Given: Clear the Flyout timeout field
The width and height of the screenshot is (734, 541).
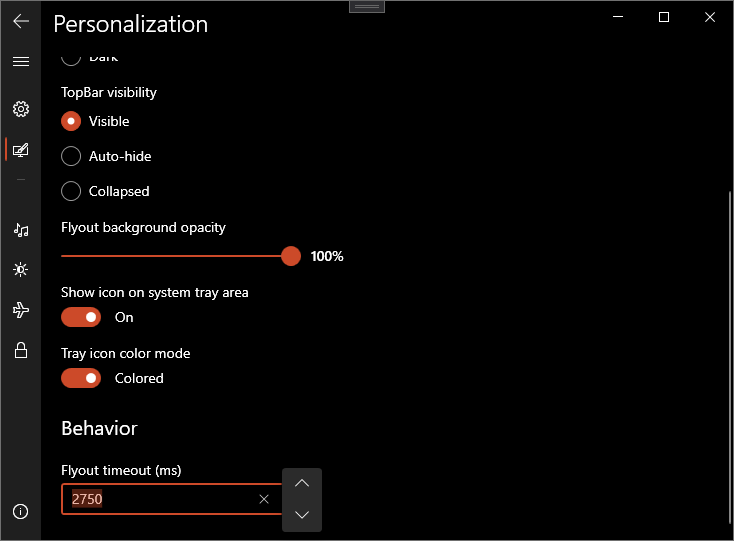Looking at the screenshot, I should (264, 499).
